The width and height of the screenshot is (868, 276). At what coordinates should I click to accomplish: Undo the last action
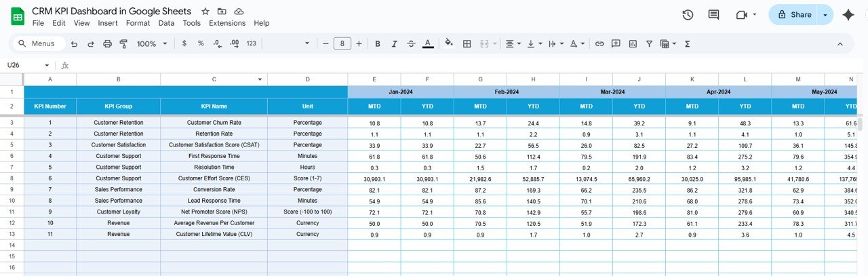pyautogui.click(x=73, y=43)
